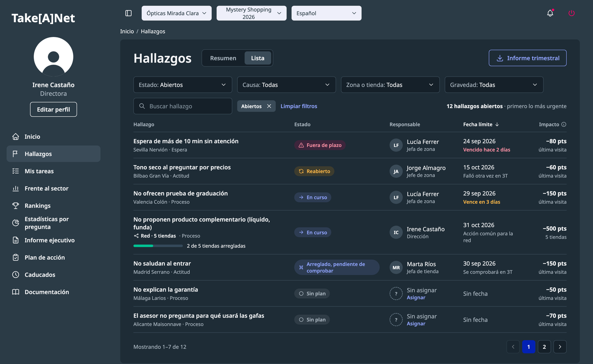
Task: Click Inicio breadcrumb link
Action: (x=127, y=31)
